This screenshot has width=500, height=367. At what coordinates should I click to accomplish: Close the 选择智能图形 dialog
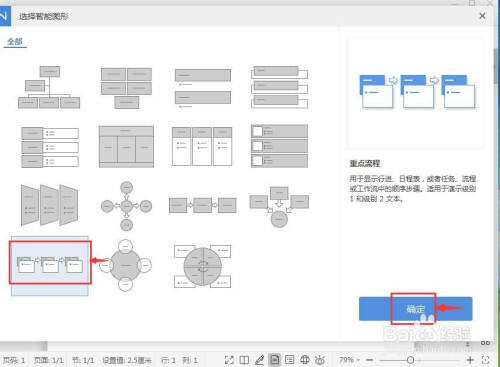482,16
